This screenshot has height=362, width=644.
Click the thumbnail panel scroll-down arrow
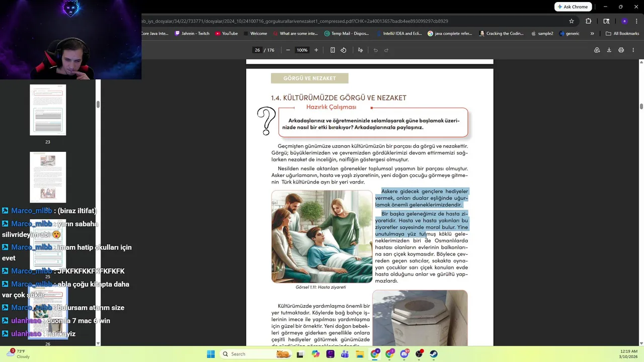(x=98, y=343)
